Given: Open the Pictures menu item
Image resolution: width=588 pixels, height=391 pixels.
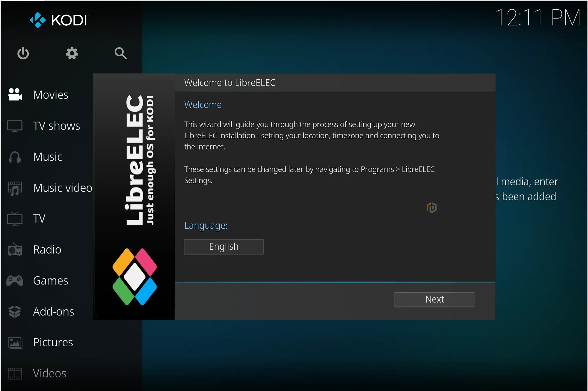Looking at the screenshot, I should (x=53, y=343).
